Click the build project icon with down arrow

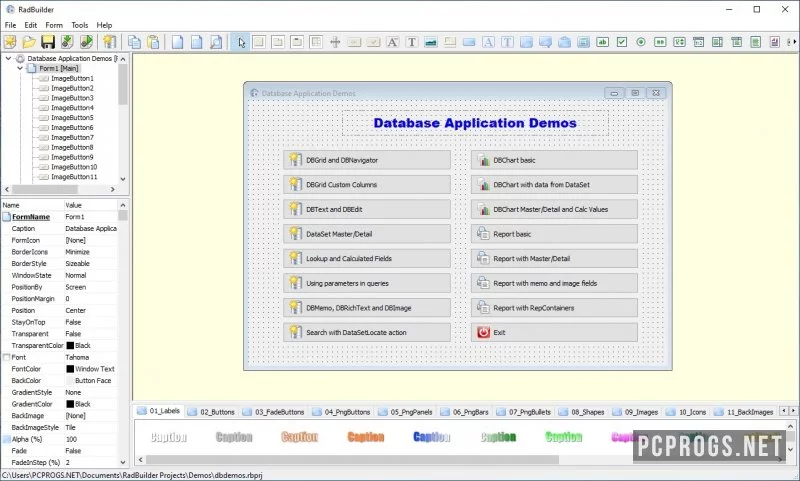coord(67,42)
